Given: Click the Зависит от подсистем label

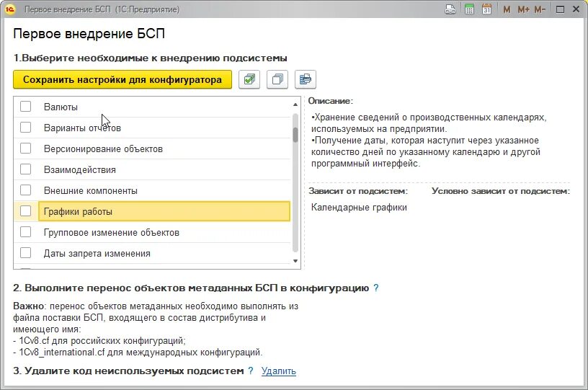Looking at the screenshot, I should [x=358, y=191].
